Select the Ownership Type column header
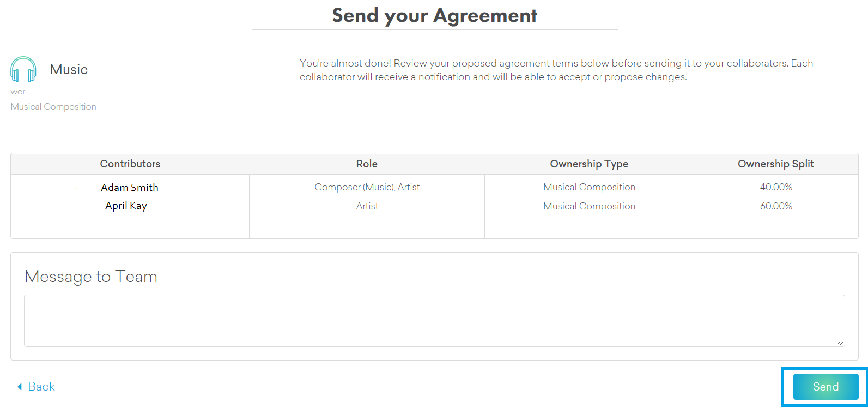Screen dimensions: 868x420 coord(589,164)
